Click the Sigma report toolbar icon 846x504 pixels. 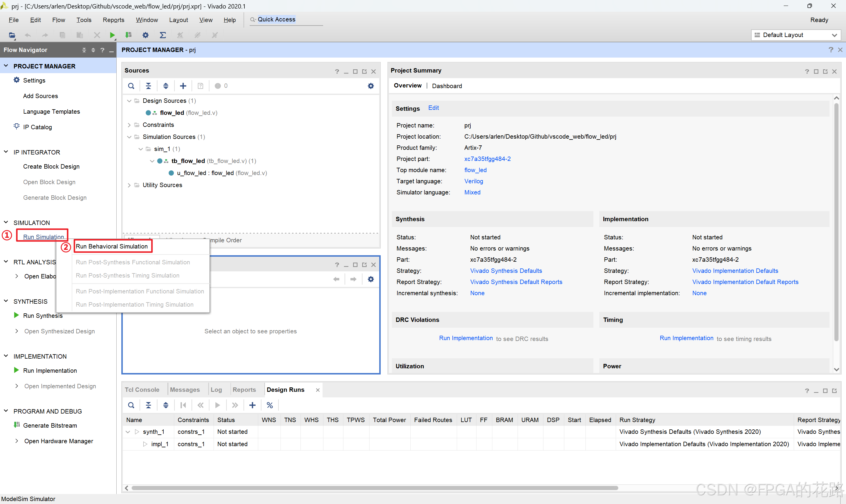point(163,35)
